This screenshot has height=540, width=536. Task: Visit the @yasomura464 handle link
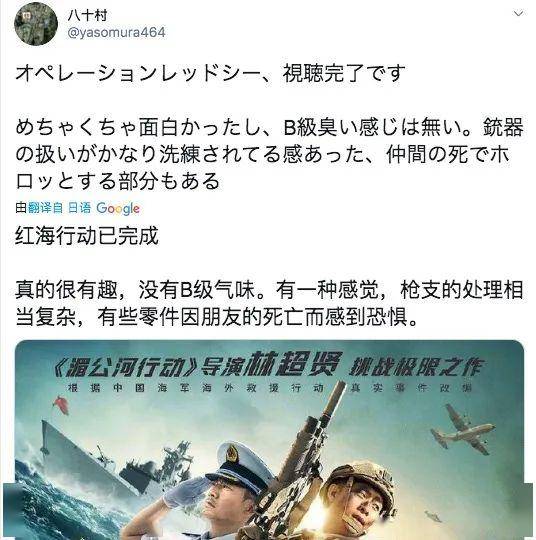pyautogui.click(x=116, y=33)
